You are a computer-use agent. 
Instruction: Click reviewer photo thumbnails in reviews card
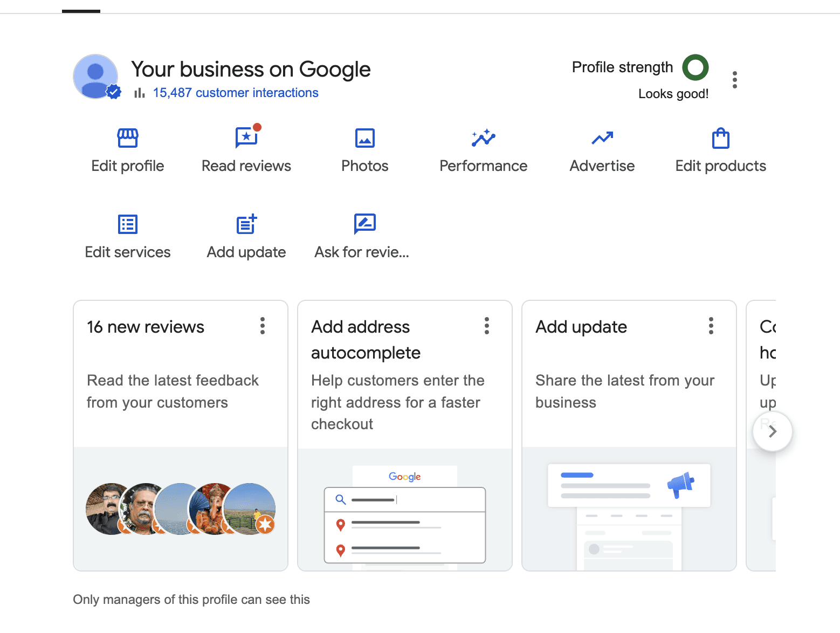pyautogui.click(x=181, y=509)
